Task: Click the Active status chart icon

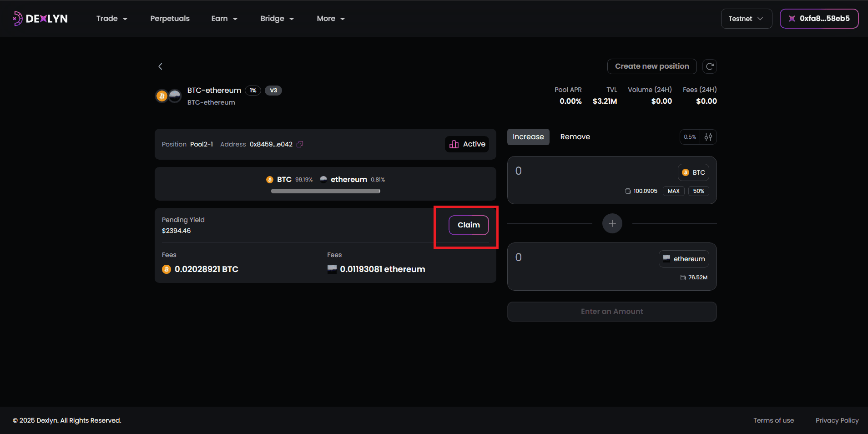Action: tap(454, 144)
